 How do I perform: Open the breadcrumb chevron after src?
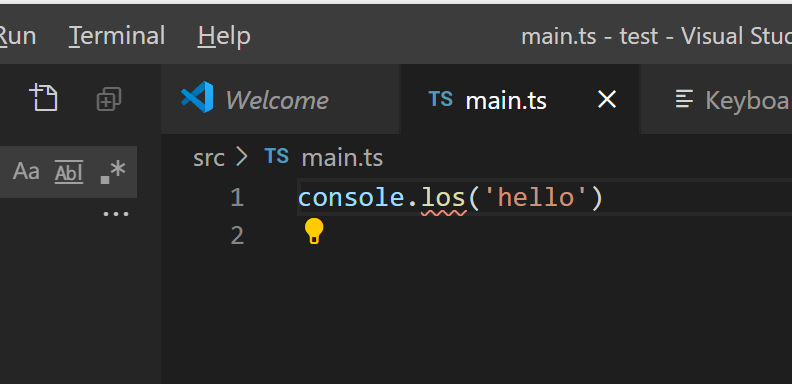(242, 157)
